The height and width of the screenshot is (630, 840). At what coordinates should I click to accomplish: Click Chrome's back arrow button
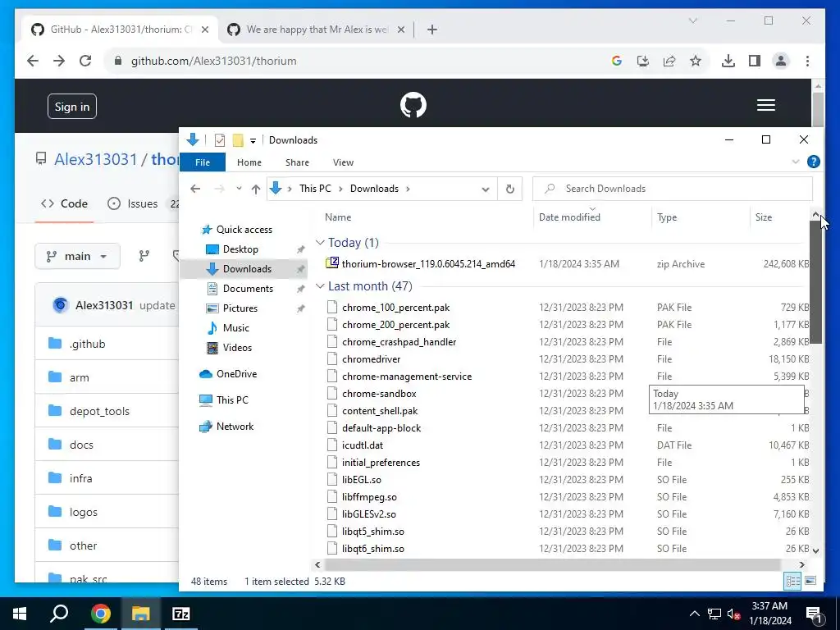pos(33,61)
